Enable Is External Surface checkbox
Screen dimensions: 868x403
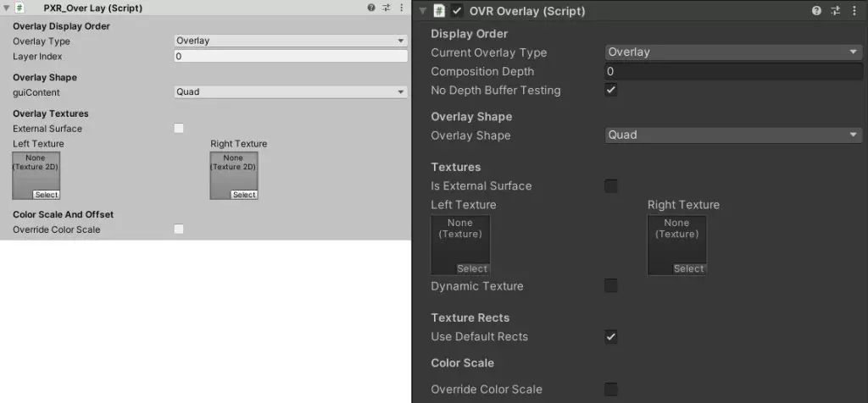coord(610,185)
